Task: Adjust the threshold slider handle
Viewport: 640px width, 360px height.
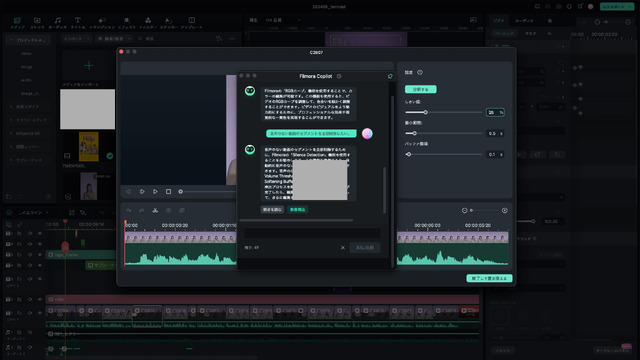Action: [425, 112]
